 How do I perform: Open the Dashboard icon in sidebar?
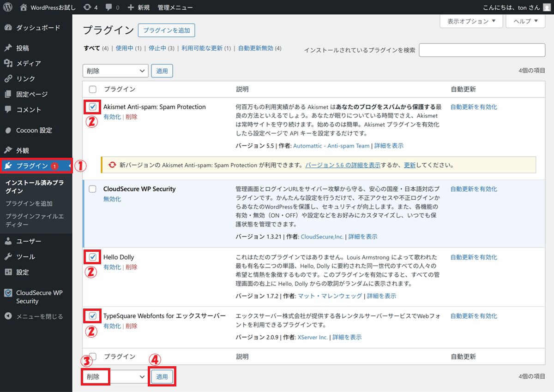point(8,28)
